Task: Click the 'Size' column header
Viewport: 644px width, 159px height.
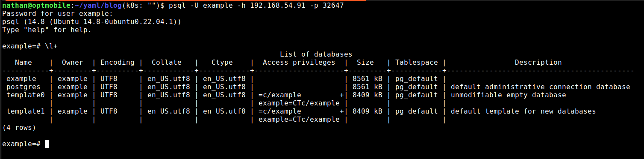Action: 365,63
